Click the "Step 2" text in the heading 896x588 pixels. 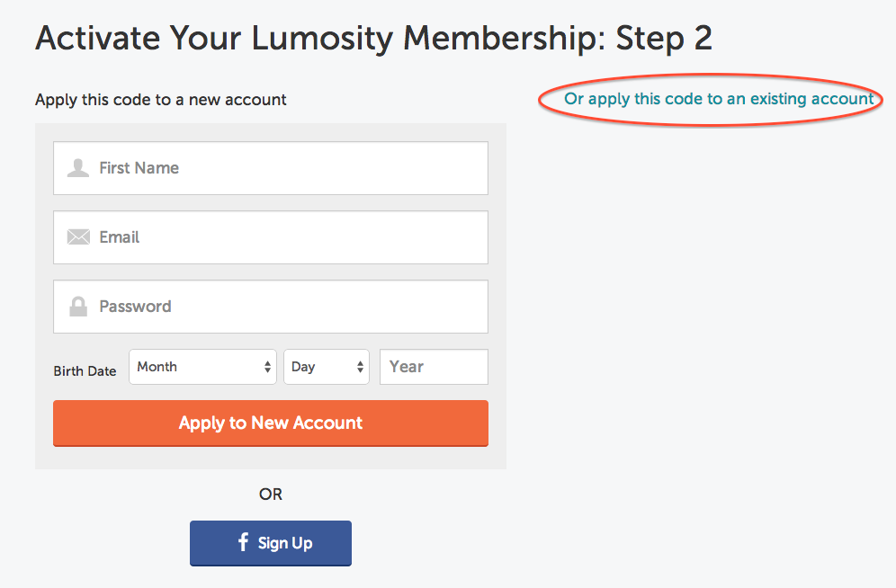[x=664, y=38]
